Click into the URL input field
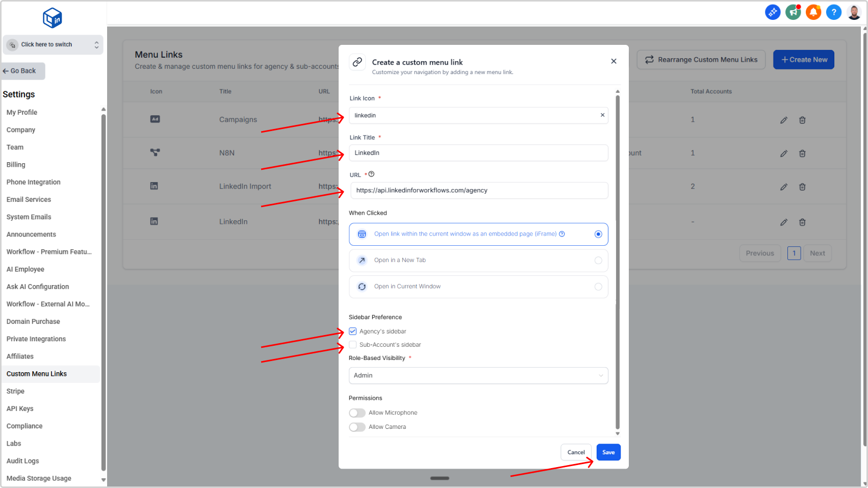 click(478, 191)
